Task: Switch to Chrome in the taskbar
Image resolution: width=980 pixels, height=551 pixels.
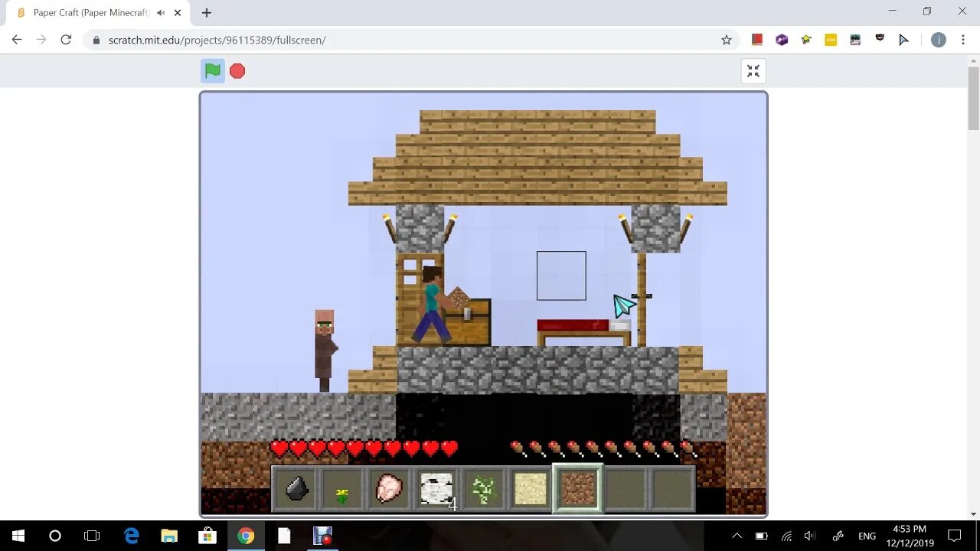Action: point(246,536)
